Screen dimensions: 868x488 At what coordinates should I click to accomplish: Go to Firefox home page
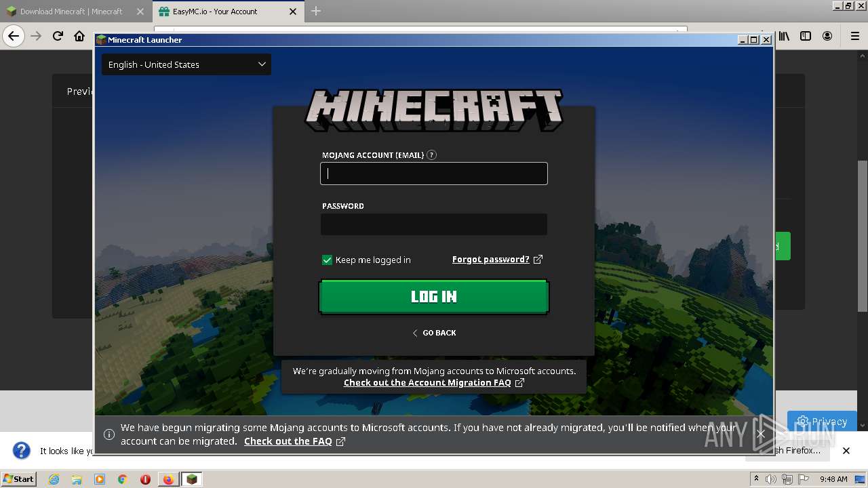(79, 36)
